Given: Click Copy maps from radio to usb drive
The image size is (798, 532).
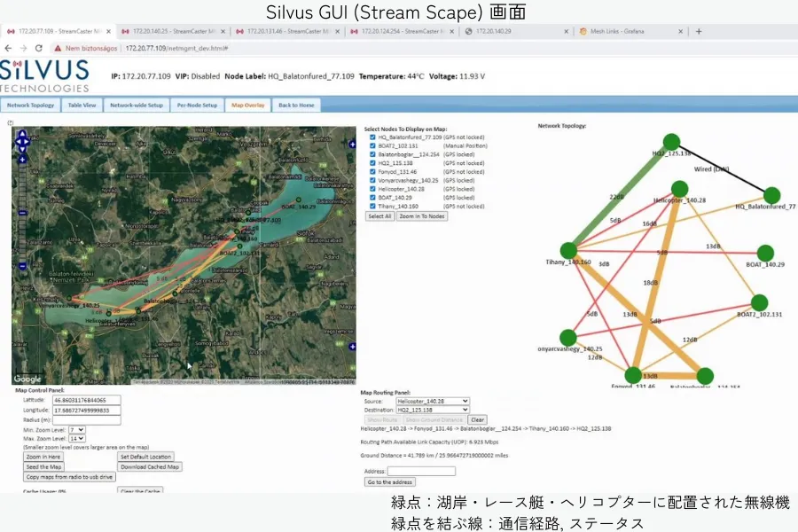Looking at the screenshot, I should tap(69, 477).
